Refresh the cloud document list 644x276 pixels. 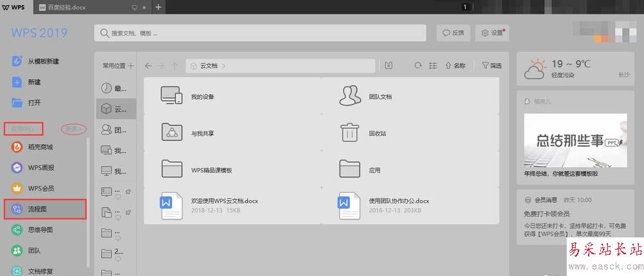[418, 66]
